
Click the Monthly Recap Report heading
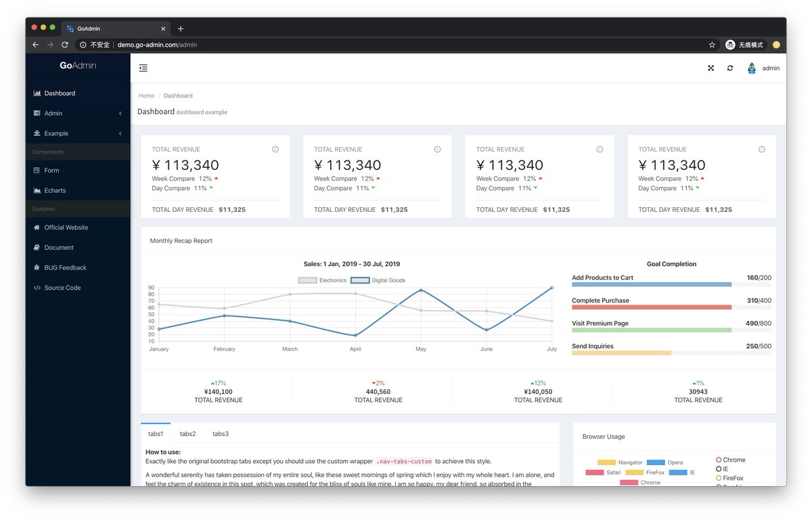coord(181,240)
